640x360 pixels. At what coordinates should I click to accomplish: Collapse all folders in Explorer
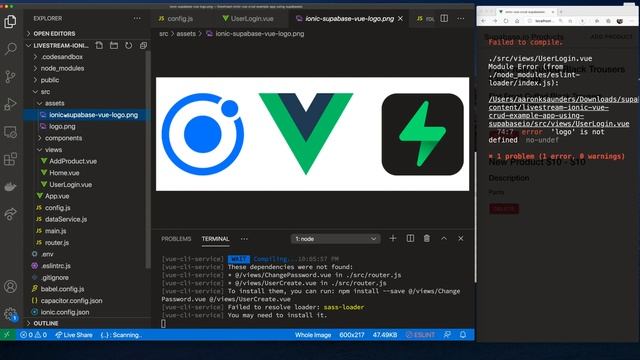click(143, 45)
